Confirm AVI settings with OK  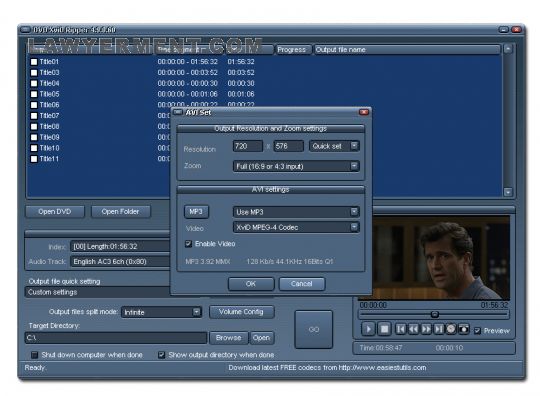[x=251, y=284]
